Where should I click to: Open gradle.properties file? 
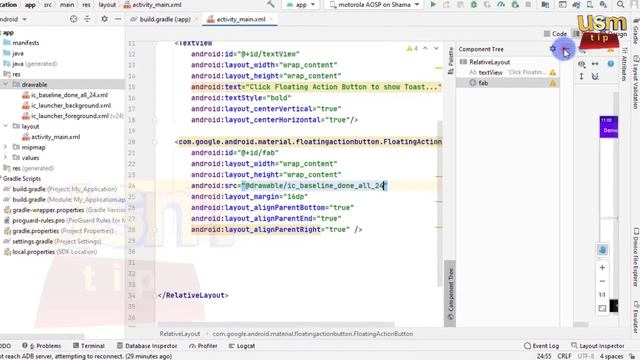35,231
